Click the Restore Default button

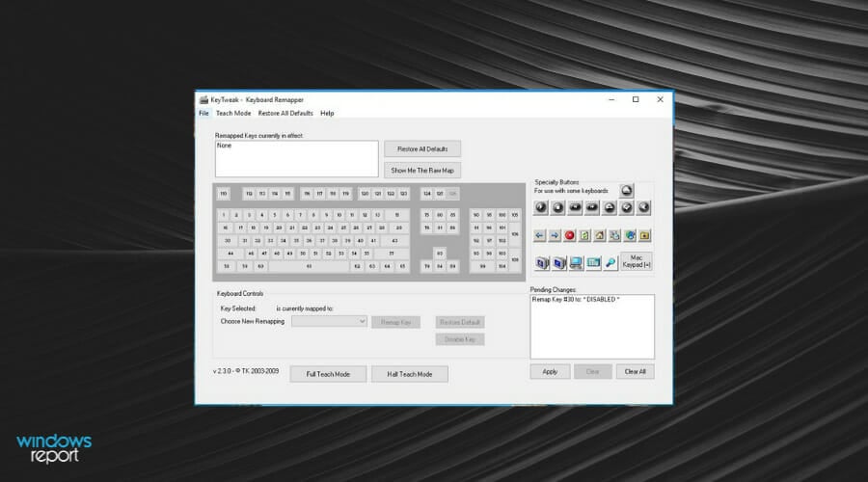point(459,322)
